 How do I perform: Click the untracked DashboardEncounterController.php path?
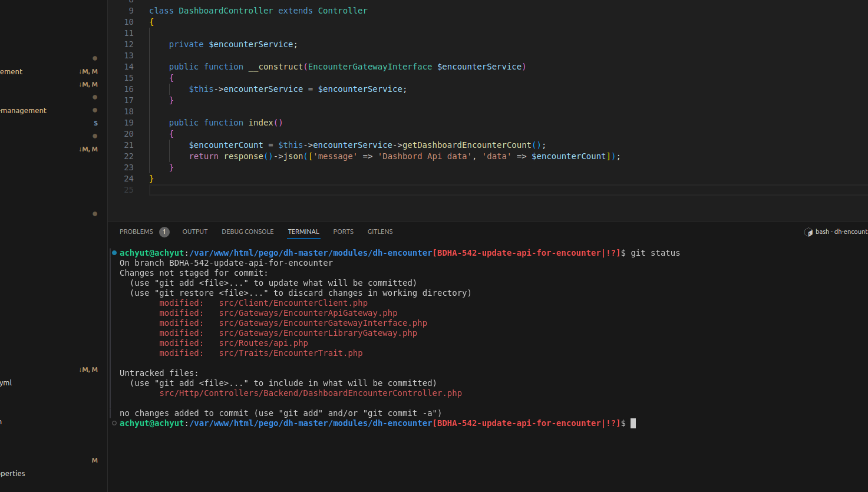[311, 393]
